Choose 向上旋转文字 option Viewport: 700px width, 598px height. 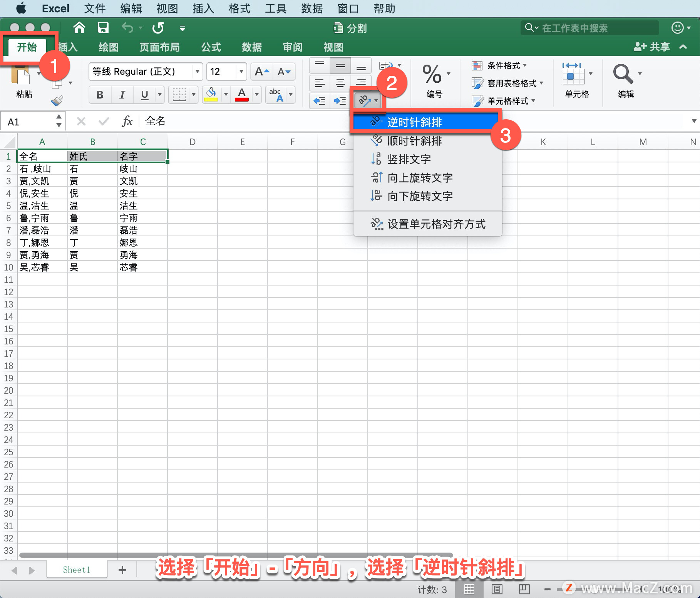click(x=427, y=178)
